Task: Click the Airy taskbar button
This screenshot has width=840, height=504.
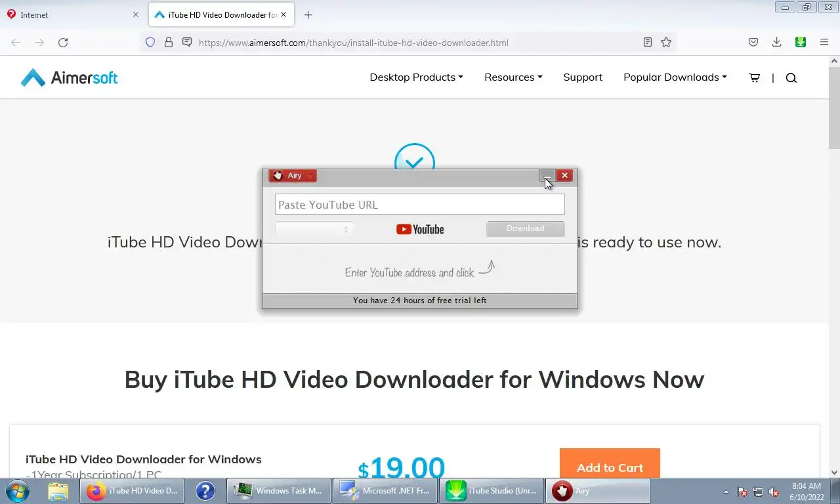Action: (x=598, y=491)
